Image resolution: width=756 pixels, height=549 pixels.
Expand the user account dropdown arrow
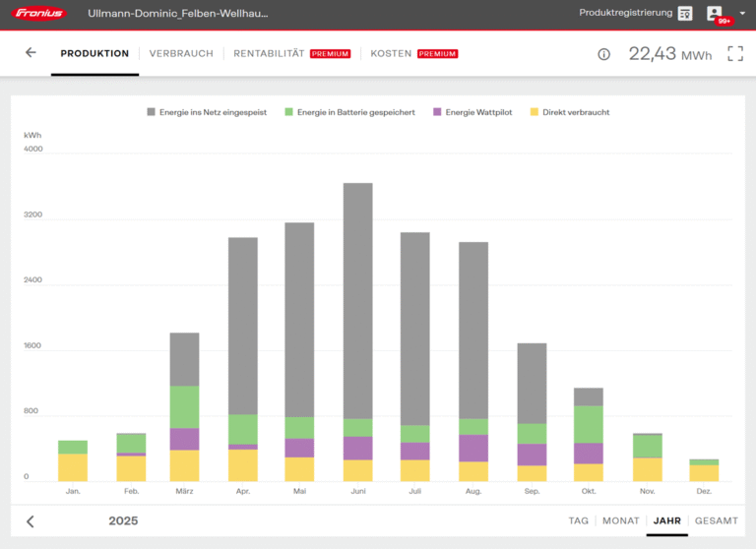tap(742, 14)
